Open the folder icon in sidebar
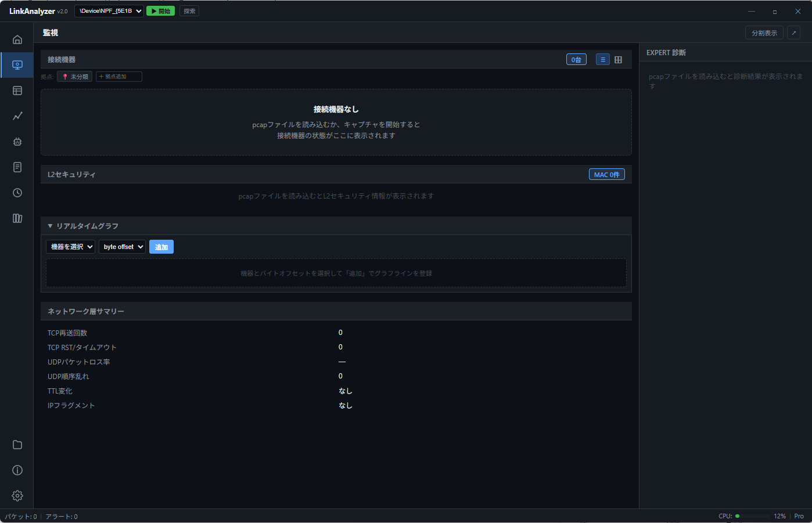812x523 pixels. pos(17,445)
